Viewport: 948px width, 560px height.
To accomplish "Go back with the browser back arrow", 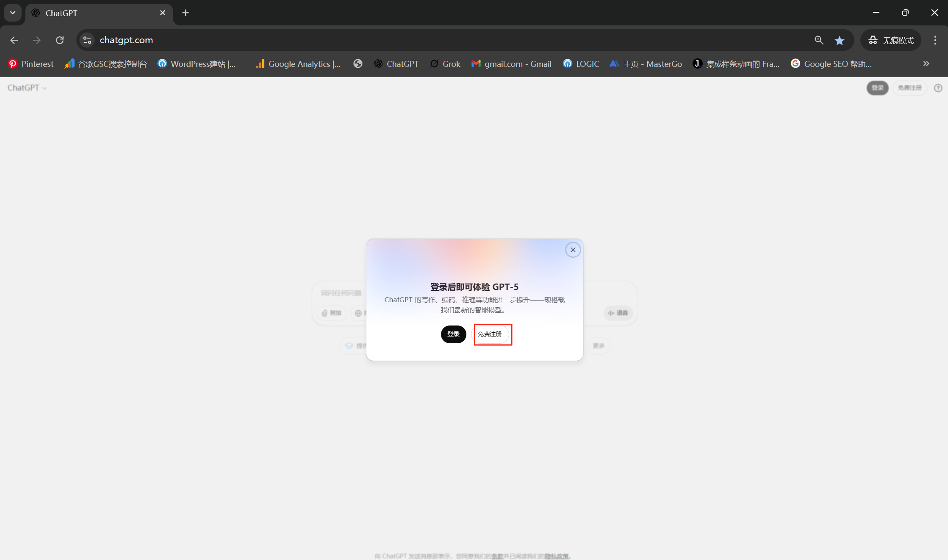I will click(14, 40).
